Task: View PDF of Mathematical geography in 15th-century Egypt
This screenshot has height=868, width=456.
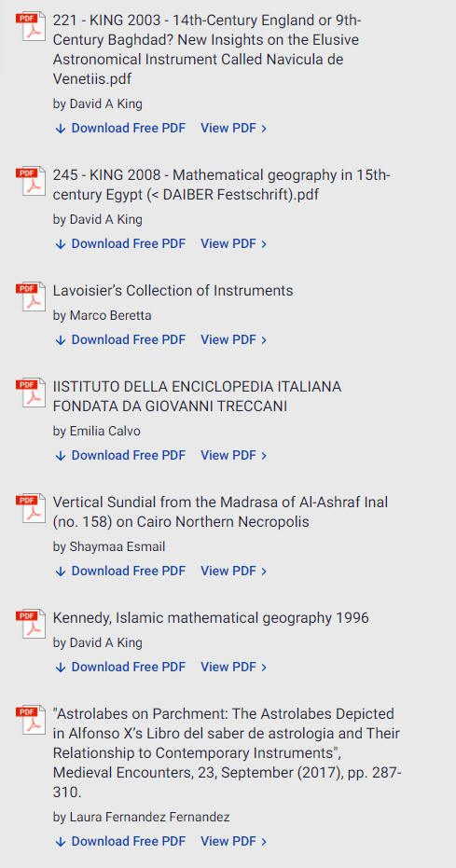Action: (233, 243)
